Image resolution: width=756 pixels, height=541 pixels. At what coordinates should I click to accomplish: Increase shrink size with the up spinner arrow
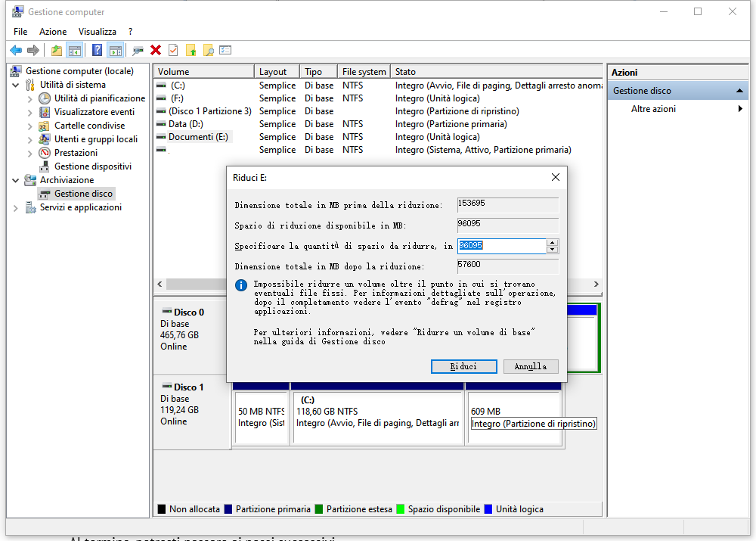pos(553,242)
